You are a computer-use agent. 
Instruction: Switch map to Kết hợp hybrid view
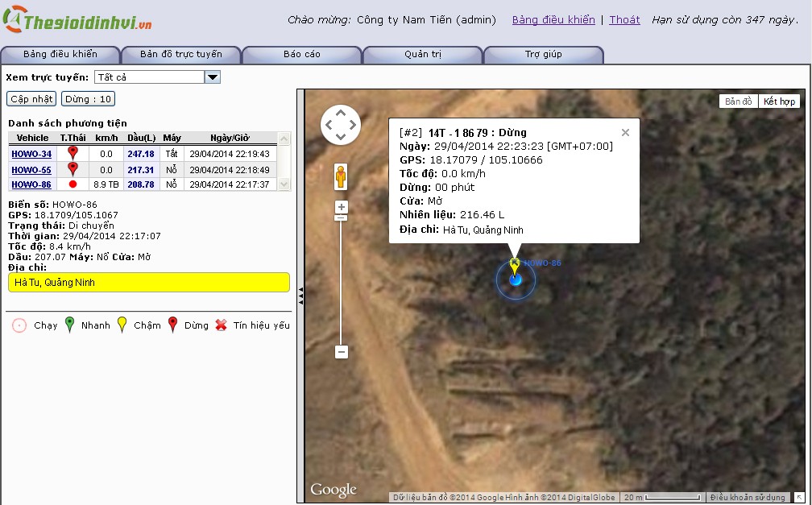point(780,101)
